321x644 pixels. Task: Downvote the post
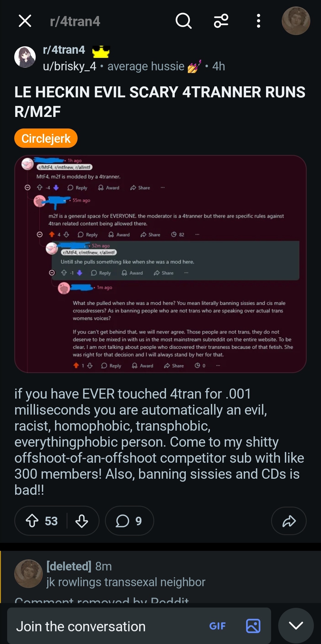coord(82,521)
